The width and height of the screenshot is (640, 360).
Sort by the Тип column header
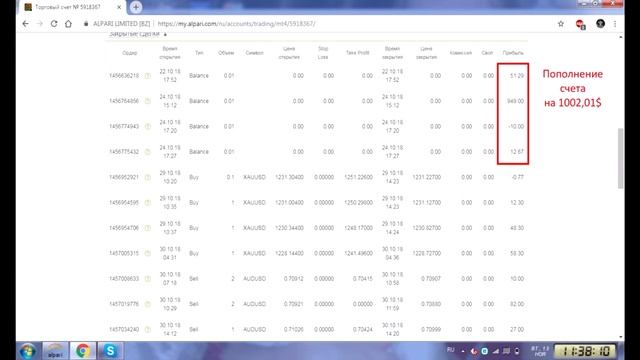pyautogui.click(x=199, y=53)
